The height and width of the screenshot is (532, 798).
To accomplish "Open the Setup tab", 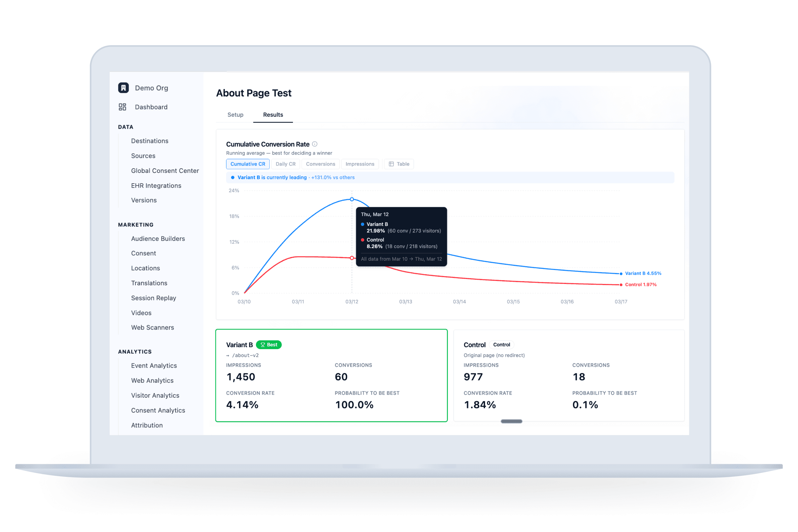I will click(235, 115).
